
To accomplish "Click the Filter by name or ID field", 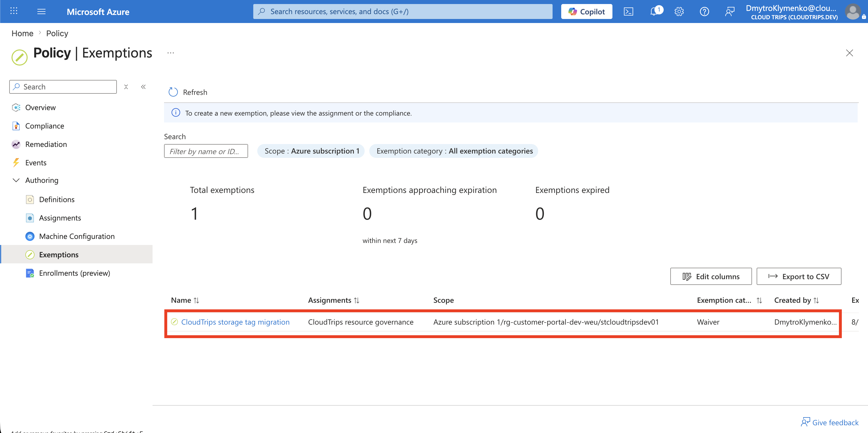I will click(x=206, y=151).
